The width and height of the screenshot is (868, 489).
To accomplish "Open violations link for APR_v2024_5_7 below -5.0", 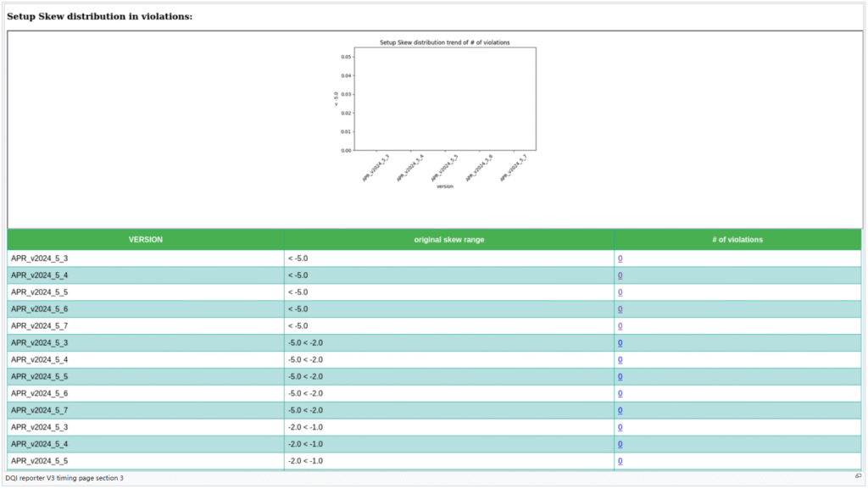I will (620, 326).
